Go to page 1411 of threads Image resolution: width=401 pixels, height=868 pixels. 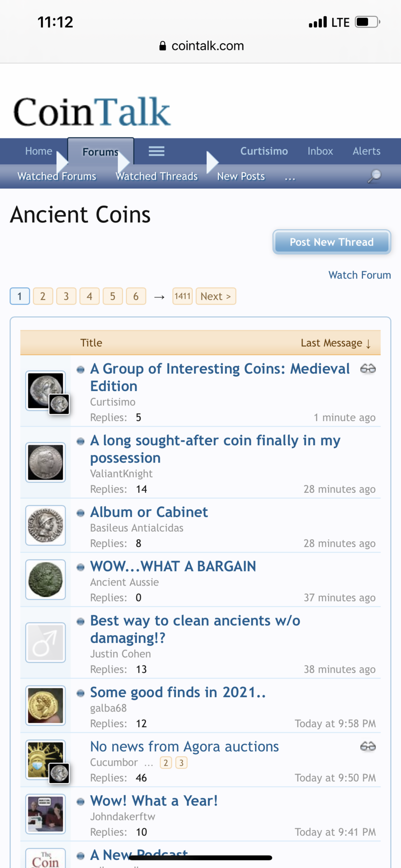click(x=182, y=296)
